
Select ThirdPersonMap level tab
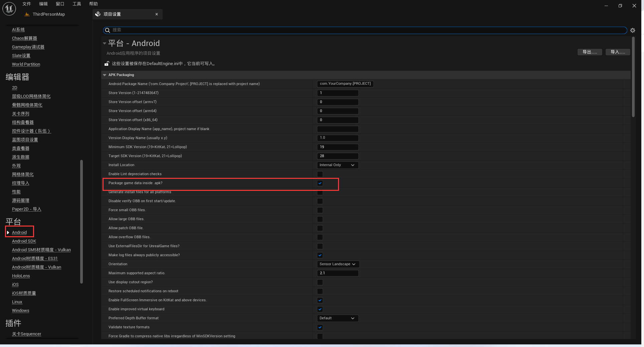point(45,14)
